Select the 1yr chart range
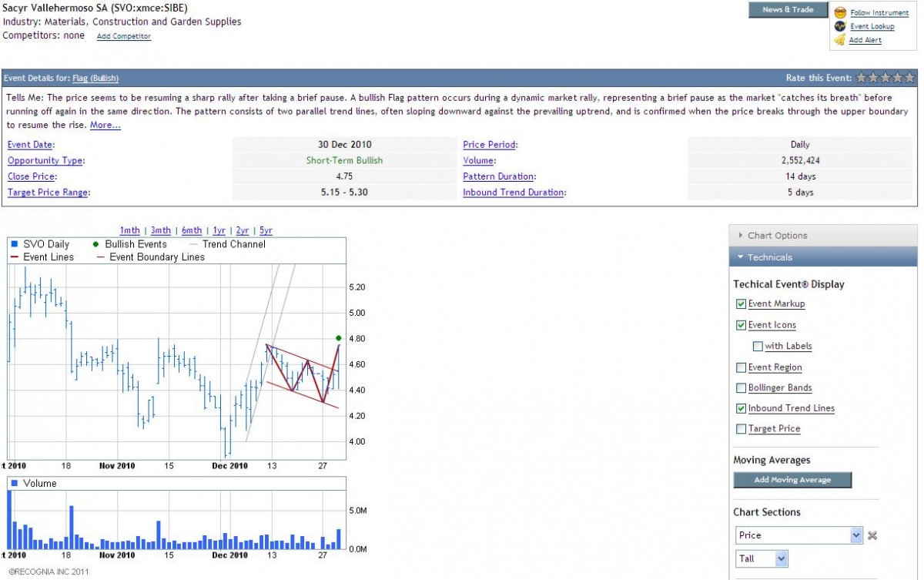Viewport: 924px width, 580px height. pyautogui.click(x=219, y=230)
